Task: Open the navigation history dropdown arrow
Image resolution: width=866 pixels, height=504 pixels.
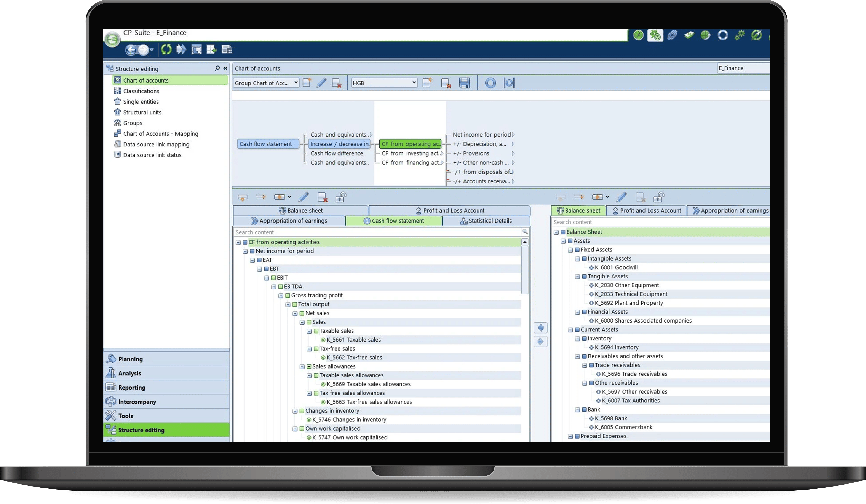Action: point(152,50)
